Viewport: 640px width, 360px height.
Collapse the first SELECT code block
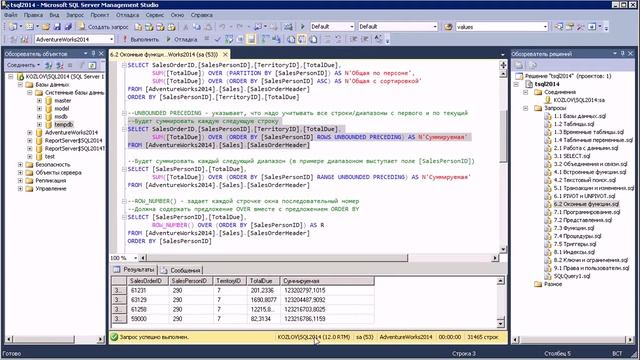tap(124, 65)
